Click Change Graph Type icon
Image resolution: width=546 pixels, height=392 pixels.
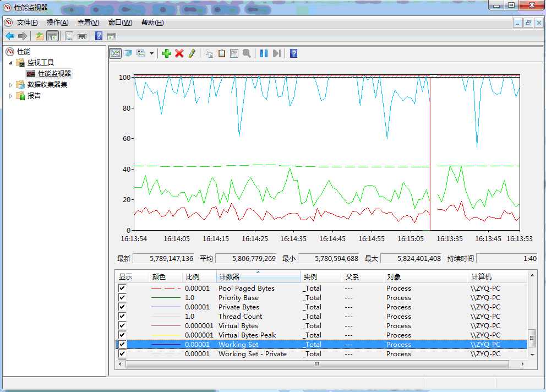pyautogui.click(x=141, y=53)
